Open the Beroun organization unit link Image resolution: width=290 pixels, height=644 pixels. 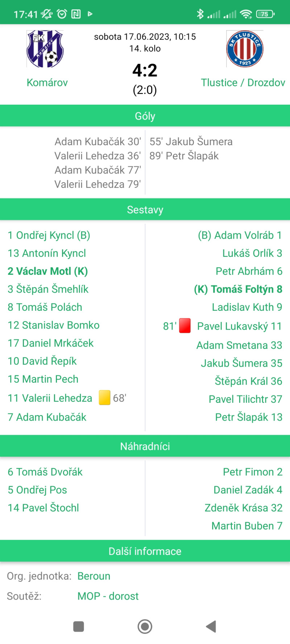tap(94, 576)
